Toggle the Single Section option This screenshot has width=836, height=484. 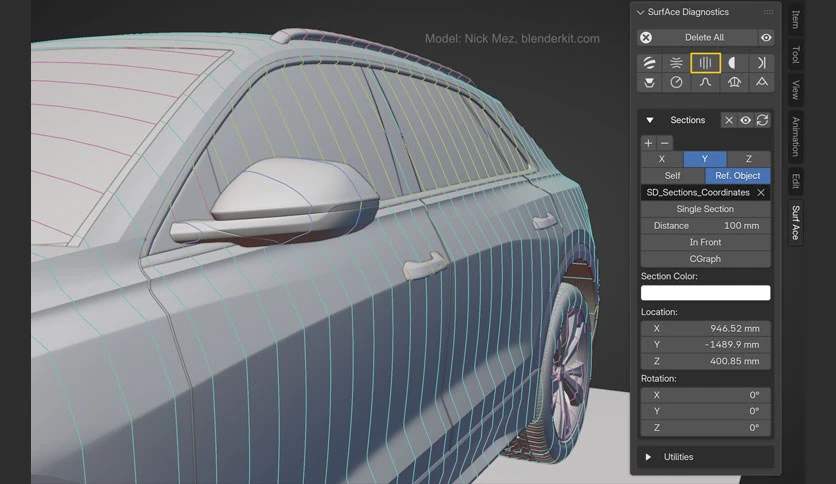705,209
